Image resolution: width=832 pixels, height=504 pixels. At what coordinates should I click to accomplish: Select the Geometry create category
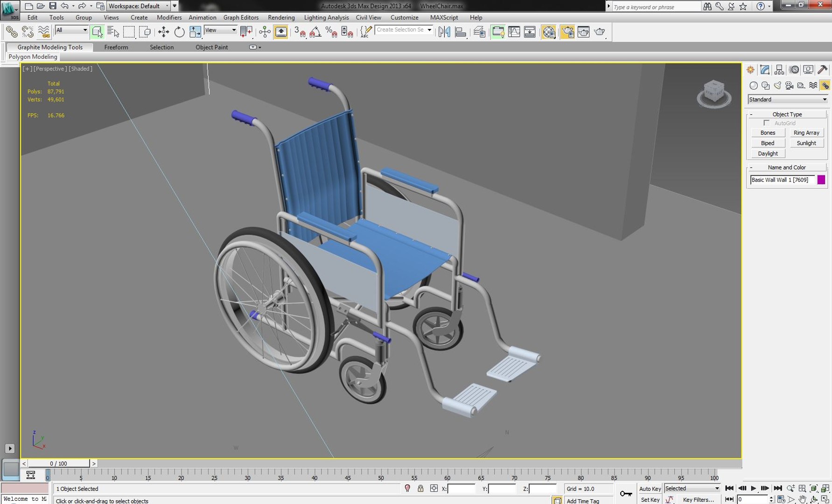(x=753, y=85)
